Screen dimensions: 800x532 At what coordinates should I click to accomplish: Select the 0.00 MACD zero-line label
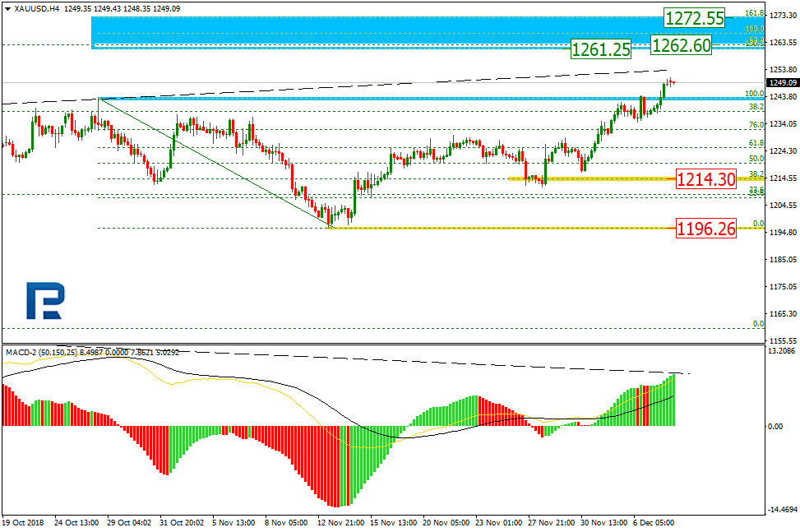pyautogui.click(x=775, y=427)
